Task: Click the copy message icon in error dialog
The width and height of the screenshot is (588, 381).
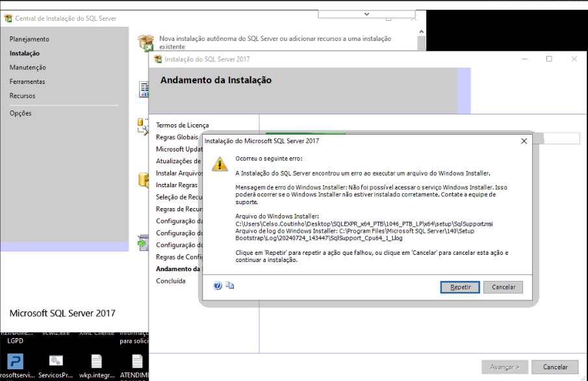Action: pyautogui.click(x=229, y=285)
